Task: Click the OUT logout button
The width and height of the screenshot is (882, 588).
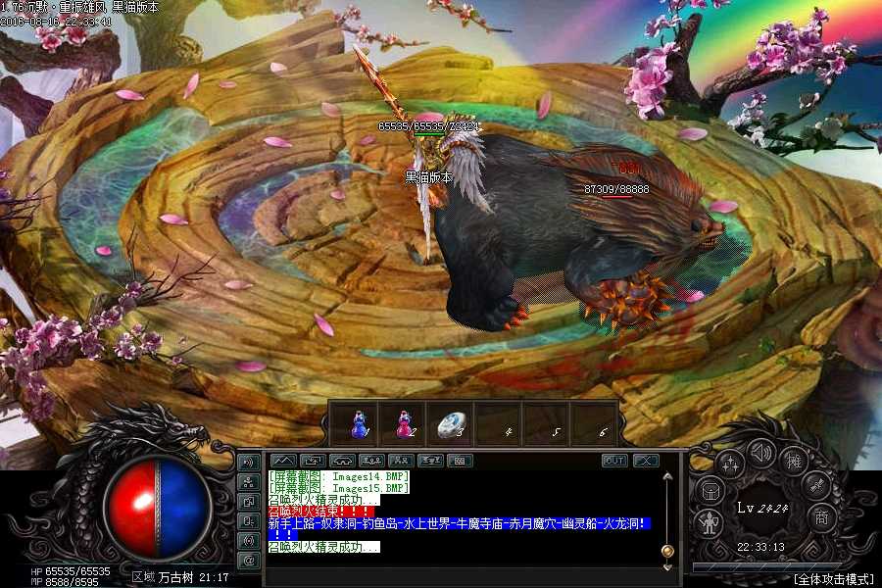Action: point(614,461)
